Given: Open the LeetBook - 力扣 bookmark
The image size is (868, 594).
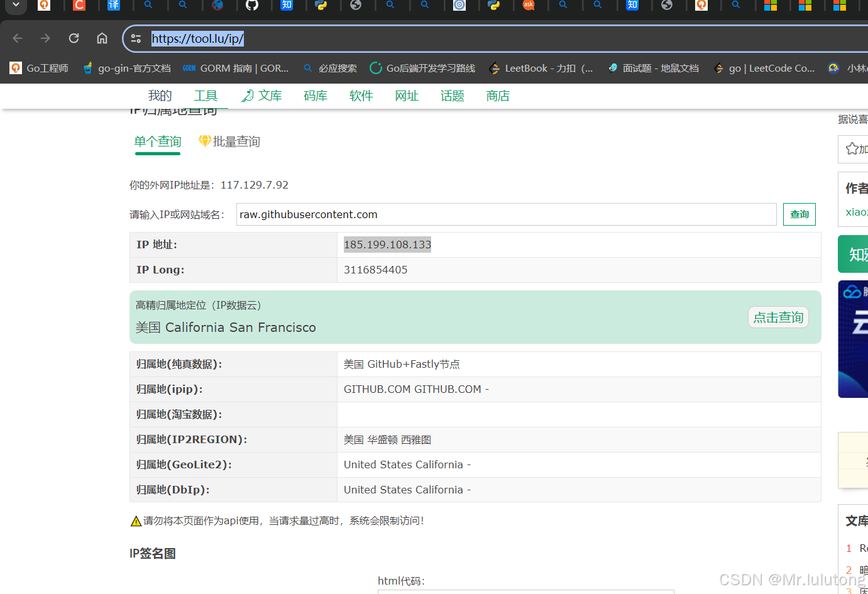Looking at the screenshot, I should [x=541, y=68].
